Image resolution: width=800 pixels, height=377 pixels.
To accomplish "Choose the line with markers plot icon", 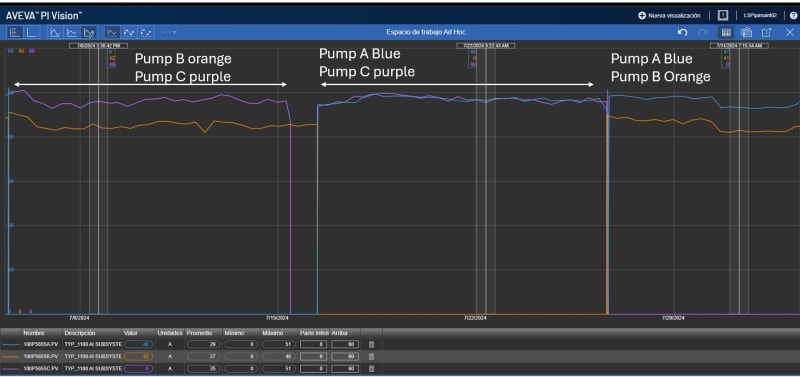I will (x=129, y=33).
